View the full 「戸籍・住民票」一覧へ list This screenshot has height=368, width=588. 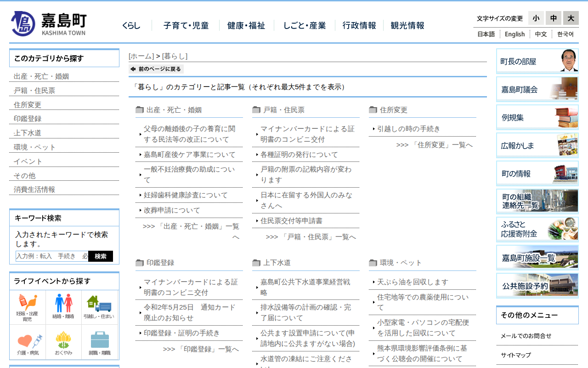click(311, 237)
